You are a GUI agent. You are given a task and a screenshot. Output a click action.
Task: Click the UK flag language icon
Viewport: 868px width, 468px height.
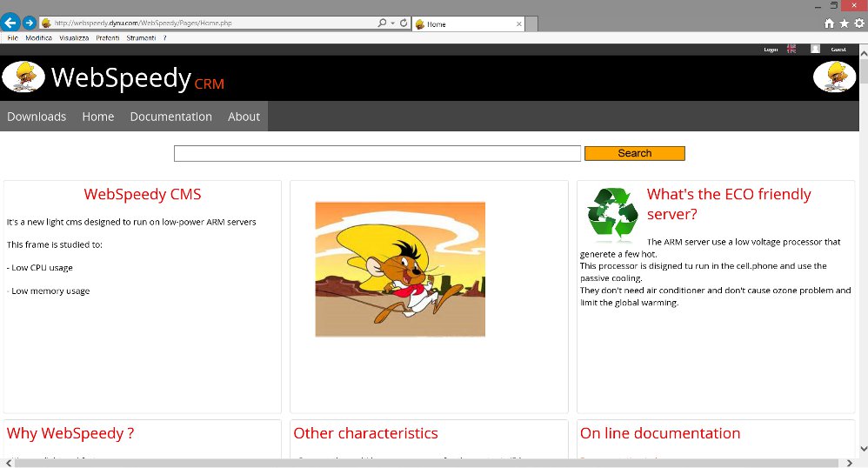pyautogui.click(x=791, y=49)
